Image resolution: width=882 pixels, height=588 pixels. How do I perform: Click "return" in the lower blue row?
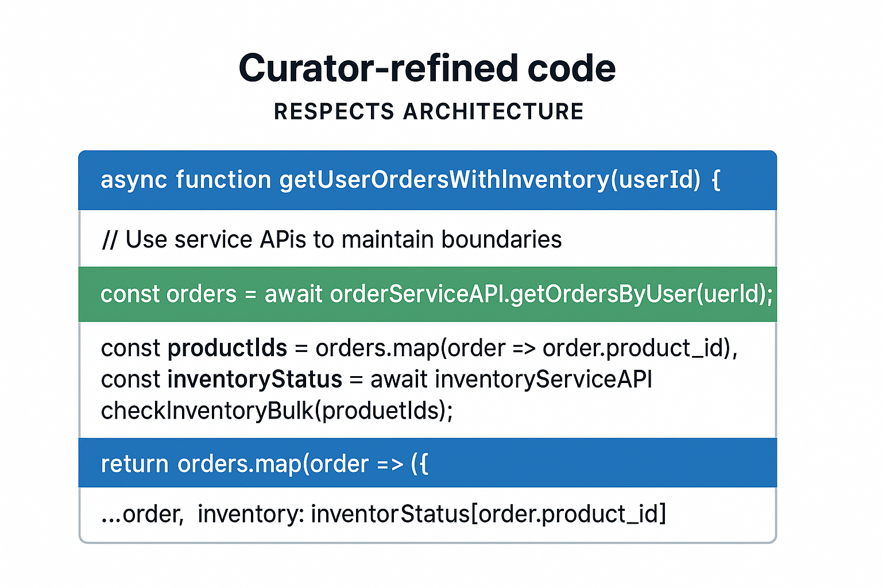tap(134, 464)
